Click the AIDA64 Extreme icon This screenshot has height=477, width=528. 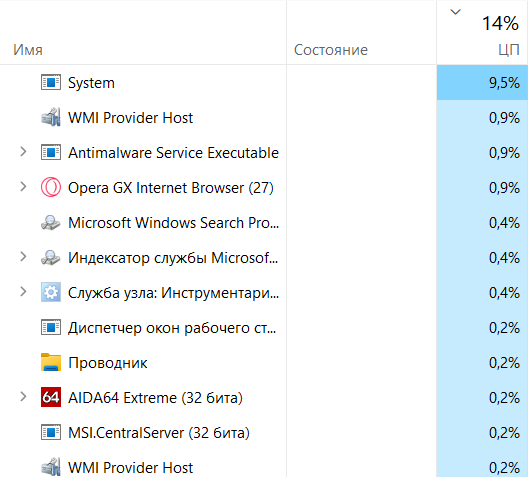point(51,397)
